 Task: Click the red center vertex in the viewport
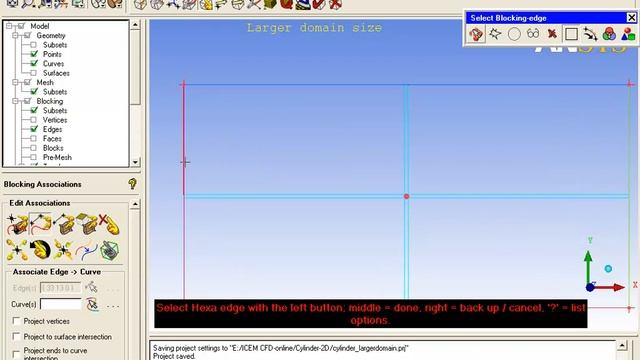[407, 196]
